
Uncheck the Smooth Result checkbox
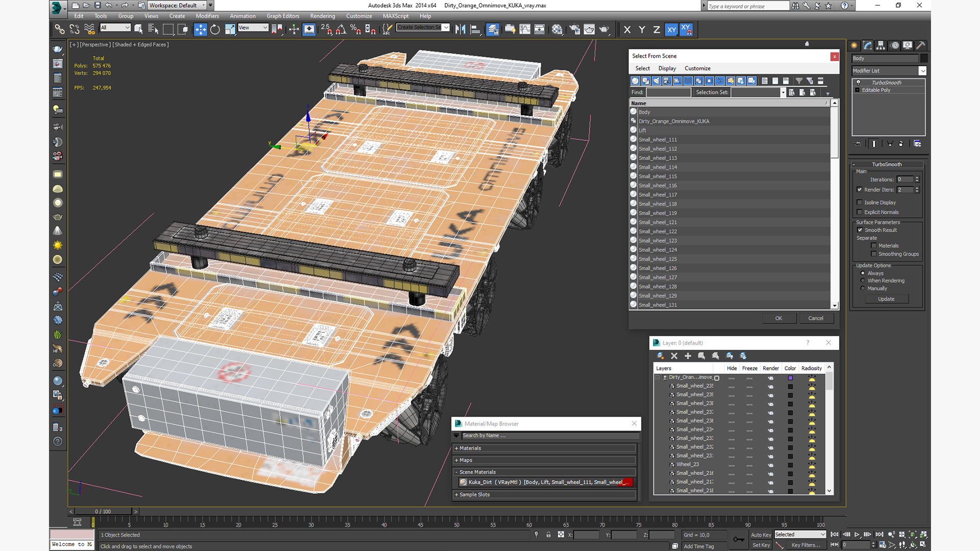tap(860, 230)
